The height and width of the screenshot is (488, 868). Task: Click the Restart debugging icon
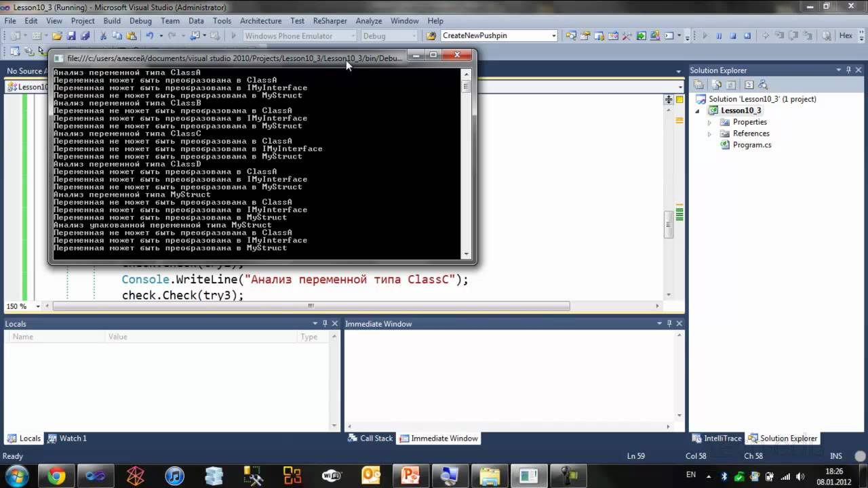pos(746,36)
